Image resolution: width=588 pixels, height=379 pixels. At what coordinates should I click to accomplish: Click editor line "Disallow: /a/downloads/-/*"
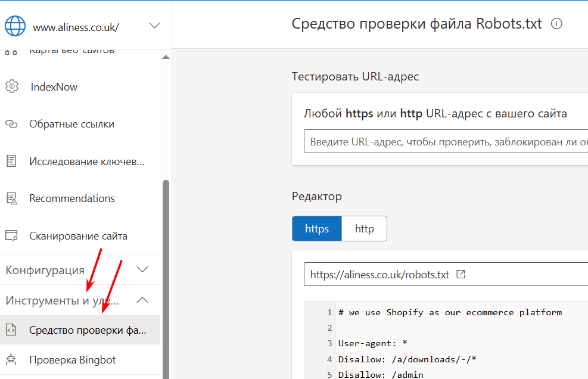tap(407, 359)
